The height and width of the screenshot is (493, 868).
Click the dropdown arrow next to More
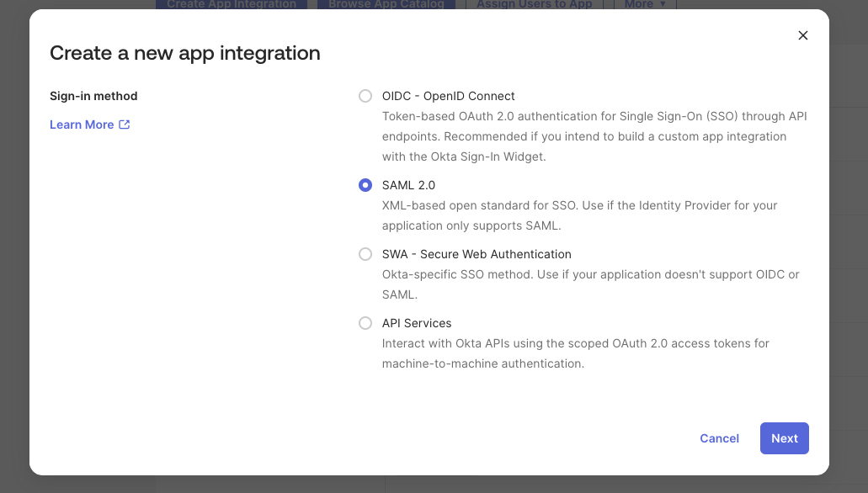[664, 3]
